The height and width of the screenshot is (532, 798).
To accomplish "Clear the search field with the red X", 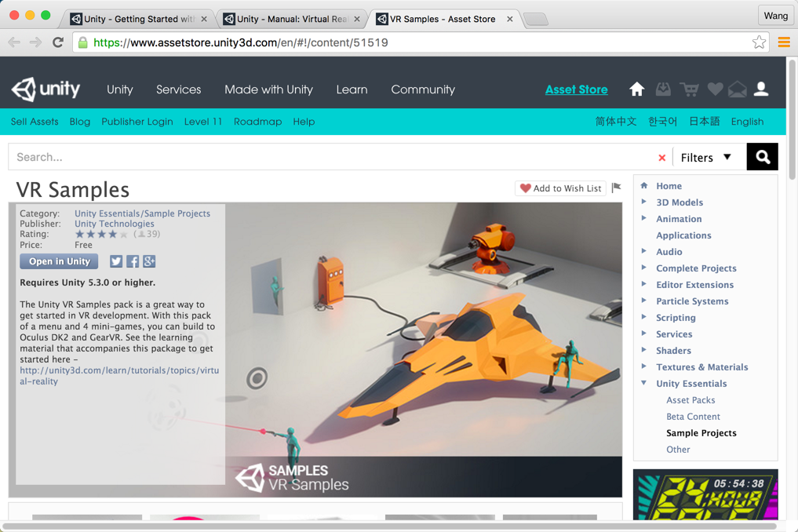I will coord(661,157).
